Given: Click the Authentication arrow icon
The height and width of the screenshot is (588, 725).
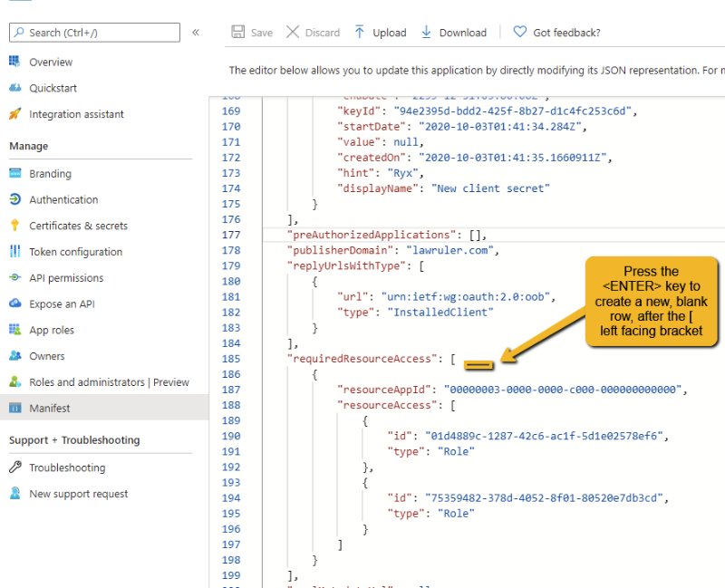Looking at the screenshot, I should tap(14, 199).
